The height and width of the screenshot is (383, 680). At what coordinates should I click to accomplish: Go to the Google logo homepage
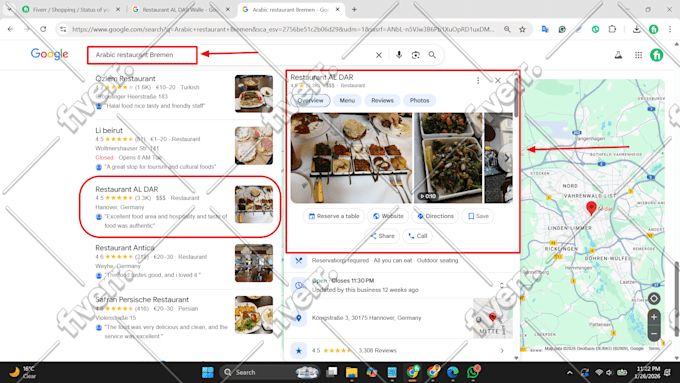[x=49, y=54]
